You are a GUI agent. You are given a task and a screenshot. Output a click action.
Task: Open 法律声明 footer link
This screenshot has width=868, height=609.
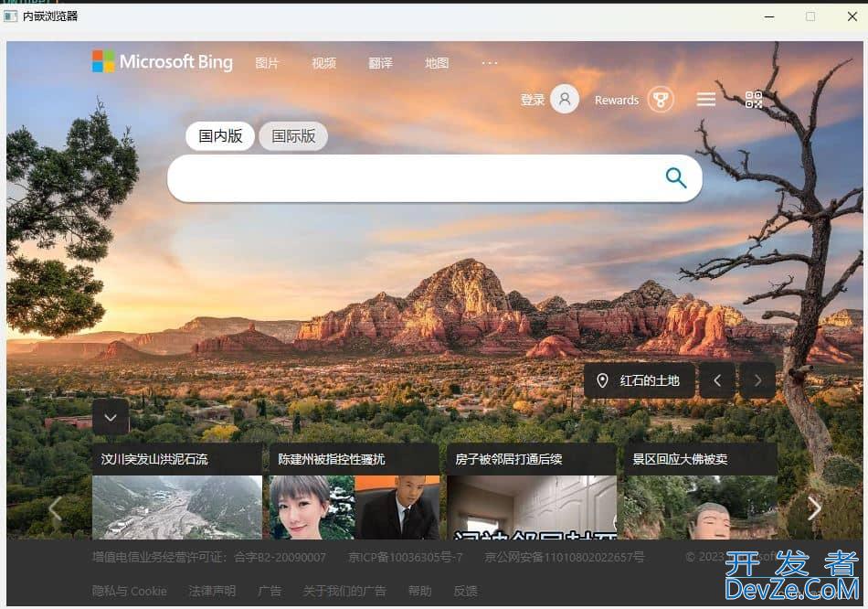point(212,592)
